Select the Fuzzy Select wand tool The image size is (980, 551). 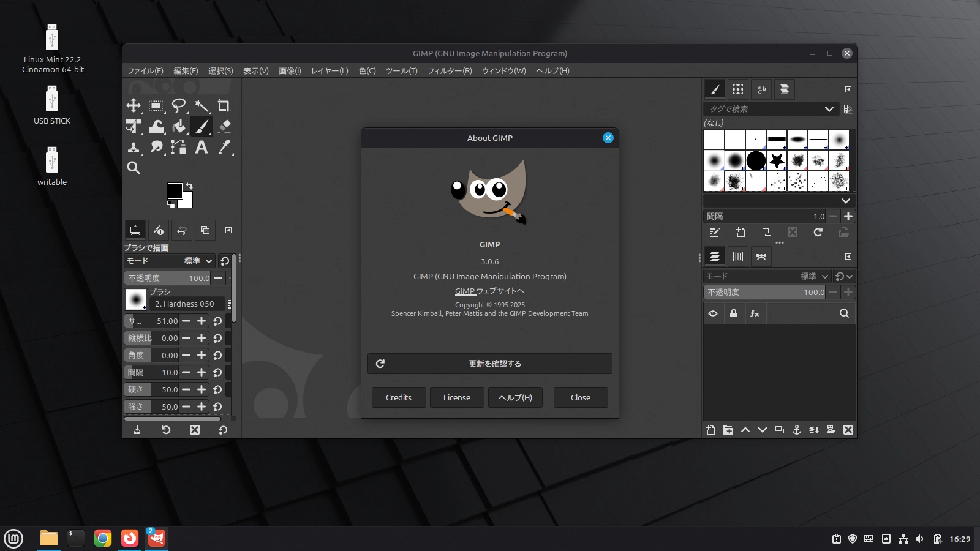pyautogui.click(x=202, y=106)
